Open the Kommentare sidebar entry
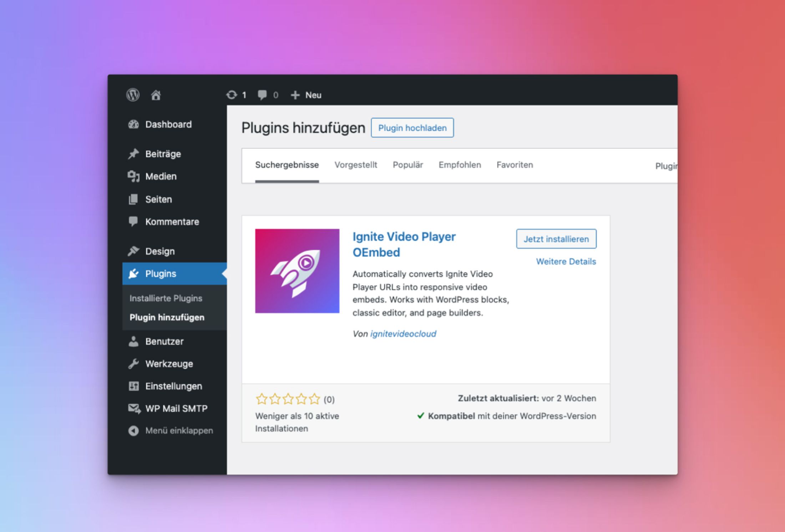 tap(172, 221)
